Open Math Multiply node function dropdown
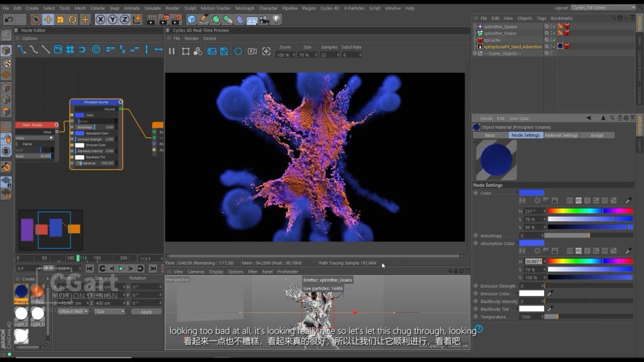The width and height of the screenshot is (644, 362). pos(35,138)
